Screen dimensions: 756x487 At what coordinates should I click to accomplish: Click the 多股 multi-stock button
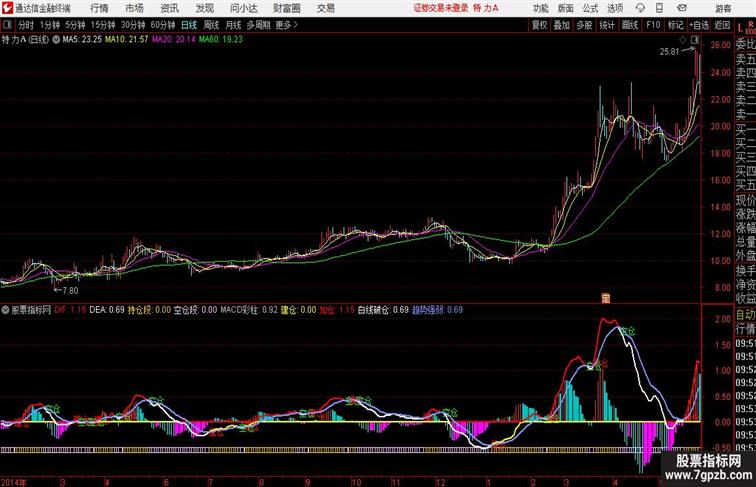(x=584, y=25)
